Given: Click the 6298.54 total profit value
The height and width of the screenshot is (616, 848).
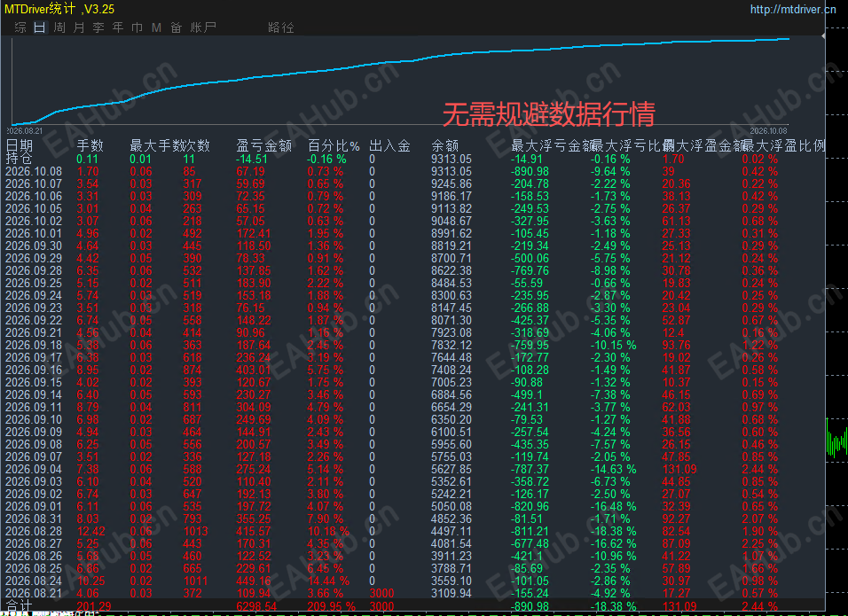Looking at the screenshot, I should coord(256,606).
